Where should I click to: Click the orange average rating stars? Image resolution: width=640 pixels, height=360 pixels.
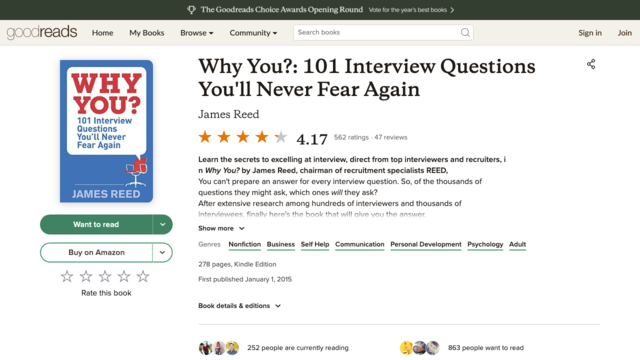(243, 137)
